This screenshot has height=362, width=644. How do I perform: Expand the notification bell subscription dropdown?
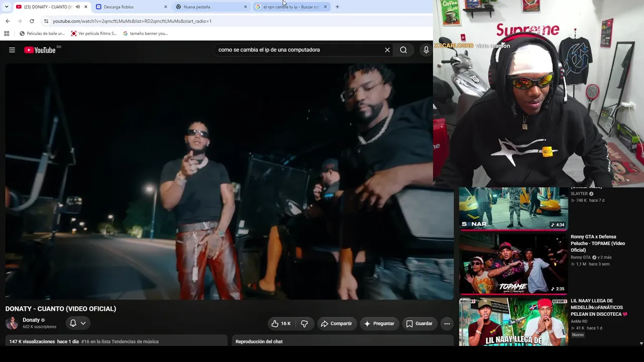click(78, 323)
